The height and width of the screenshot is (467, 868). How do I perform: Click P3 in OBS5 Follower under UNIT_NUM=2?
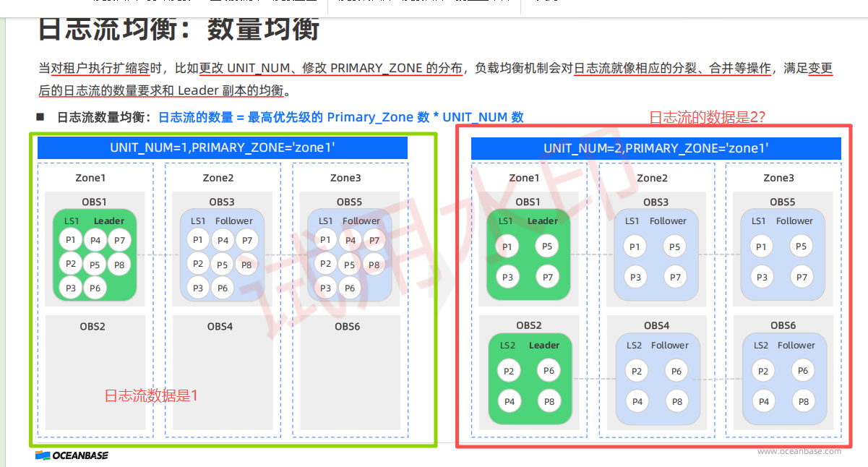point(760,277)
